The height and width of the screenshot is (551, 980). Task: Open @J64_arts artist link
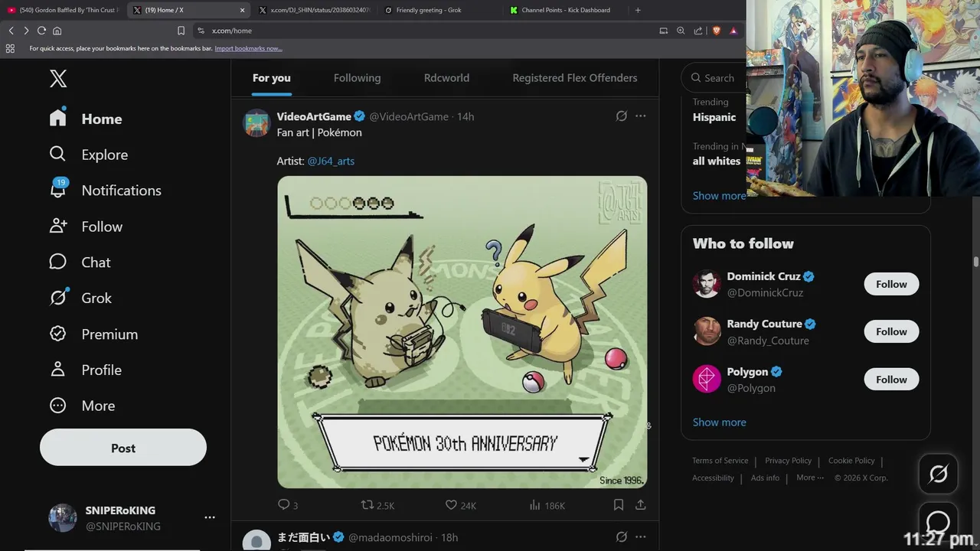(x=331, y=161)
